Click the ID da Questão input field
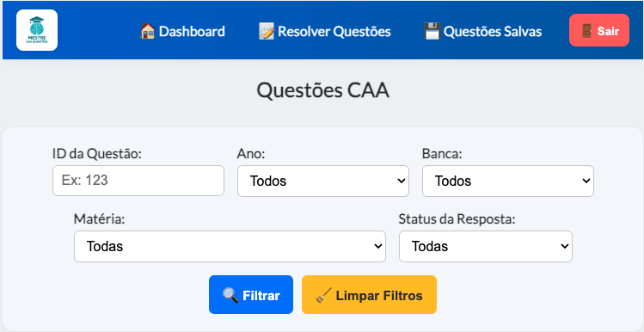This screenshot has height=332, width=644. pos(138,181)
